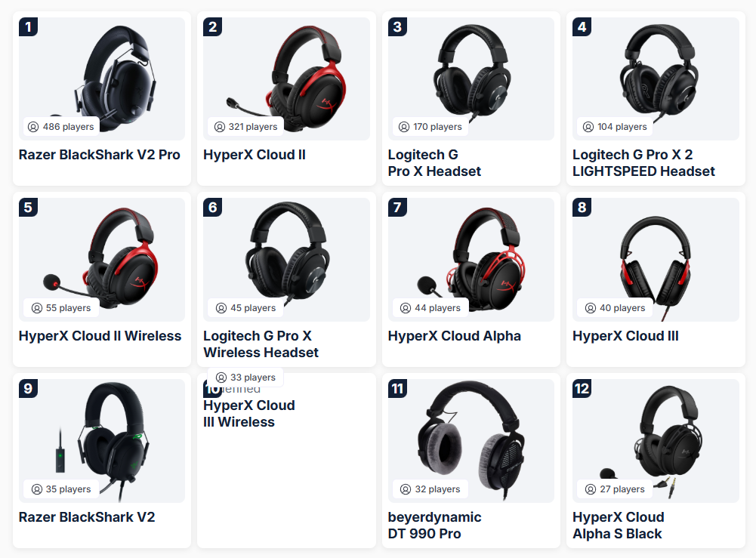The image size is (756, 558).
Task: Click the HyperX Cloud Alpha headset thumbnail
Action: pos(471,260)
